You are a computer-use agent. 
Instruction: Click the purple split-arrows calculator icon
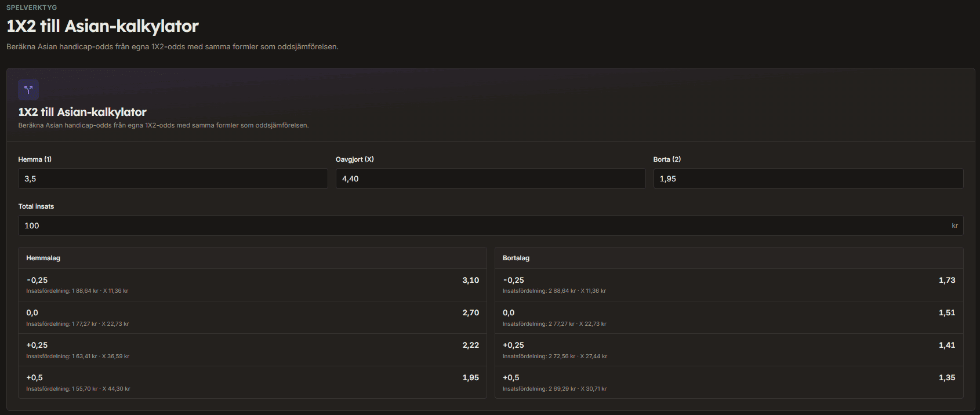(28, 90)
